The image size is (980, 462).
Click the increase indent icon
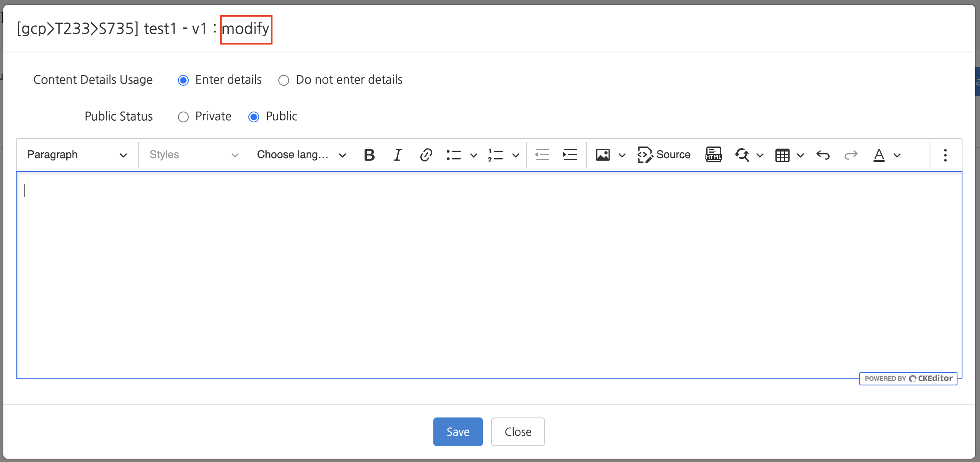570,155
